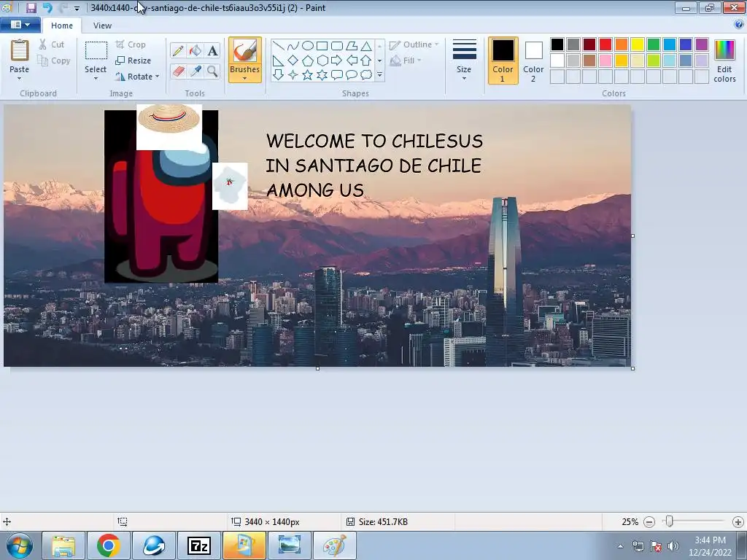Choose the Down arrow shape

(279, 75)
